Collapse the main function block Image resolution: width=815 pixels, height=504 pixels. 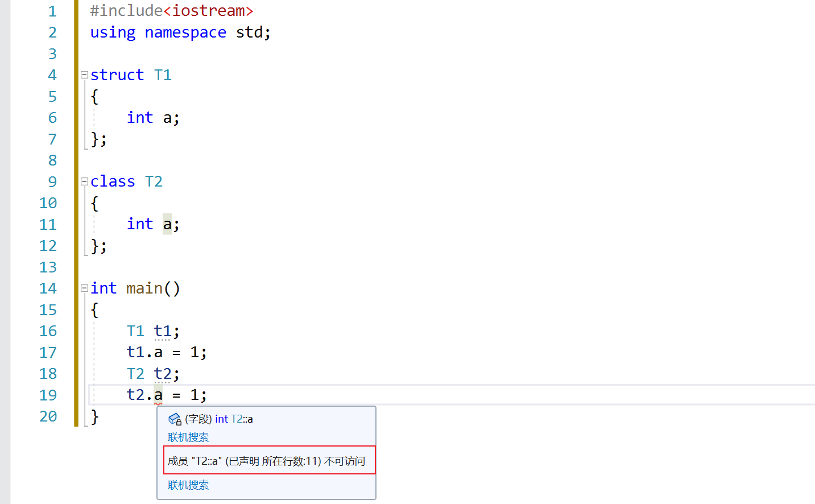pyautogui.click(x=84, y=288)
